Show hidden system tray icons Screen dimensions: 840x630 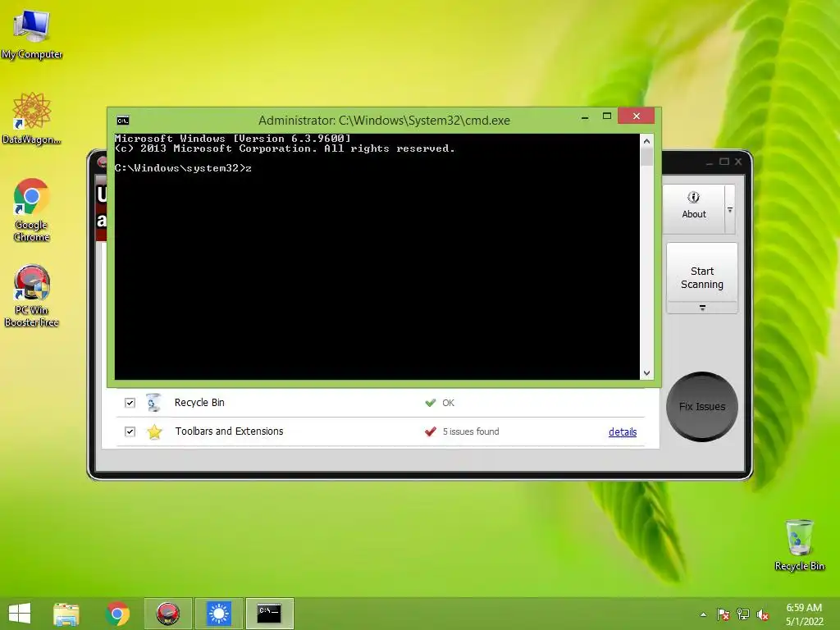703,614
